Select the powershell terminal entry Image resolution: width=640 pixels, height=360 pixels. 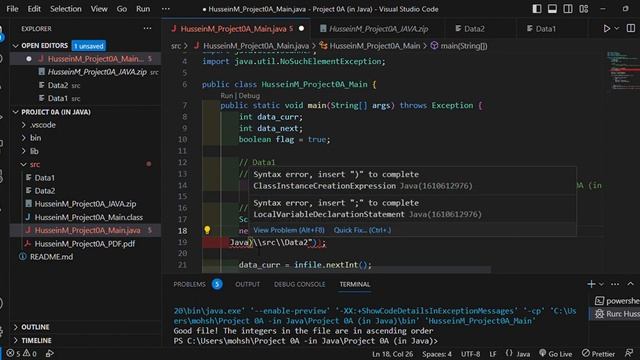click(617, 301)
